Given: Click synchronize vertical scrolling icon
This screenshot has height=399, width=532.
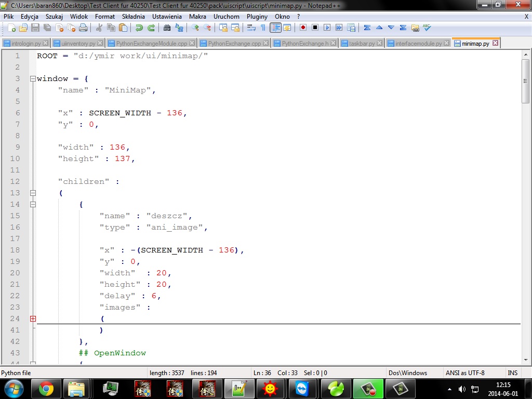Looking at the screenshot, I should [x=223, y=28].
